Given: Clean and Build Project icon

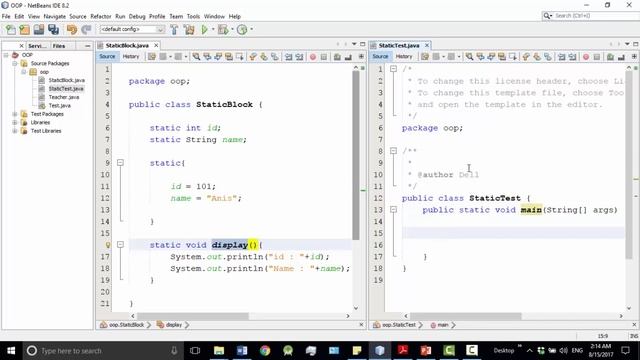Looking at the screenshot, I should point(189,29).
